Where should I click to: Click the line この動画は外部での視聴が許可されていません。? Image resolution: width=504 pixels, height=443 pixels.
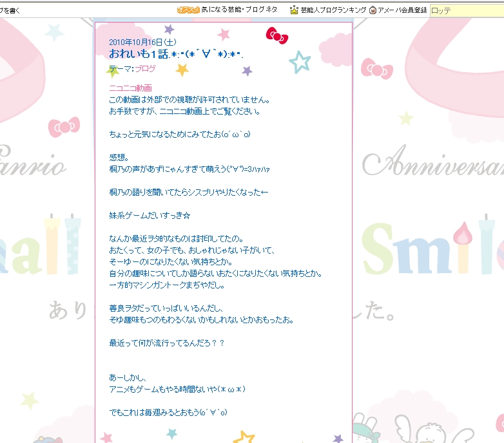tap(189, 100)
